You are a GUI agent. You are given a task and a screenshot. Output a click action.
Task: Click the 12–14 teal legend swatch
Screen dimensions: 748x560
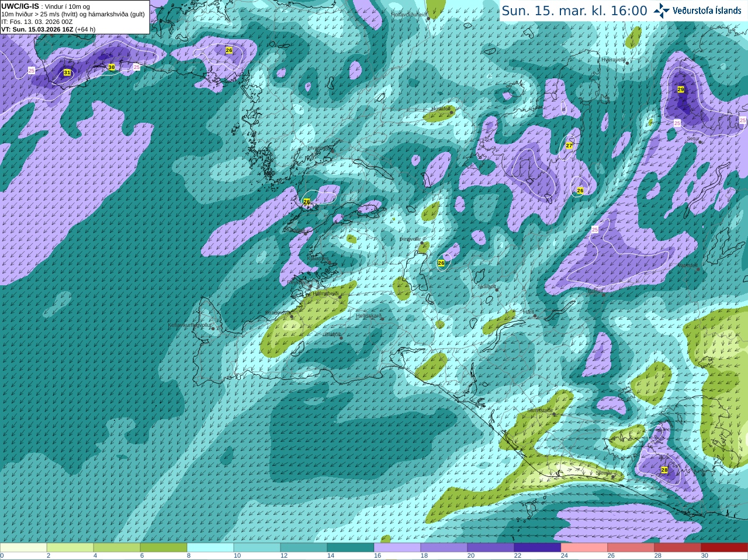click(304, 548)
